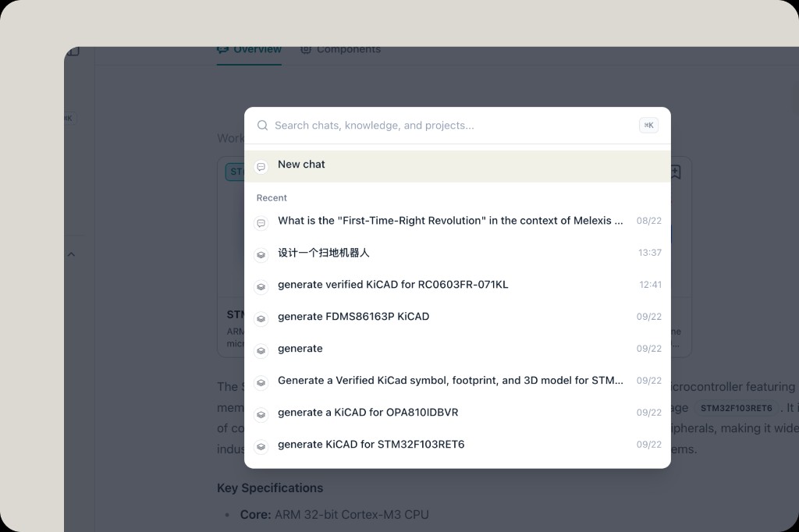Click chat icon beside First-Time-Right Revolution entry
This screenshot has height=532, width=799.
point(261,223)
